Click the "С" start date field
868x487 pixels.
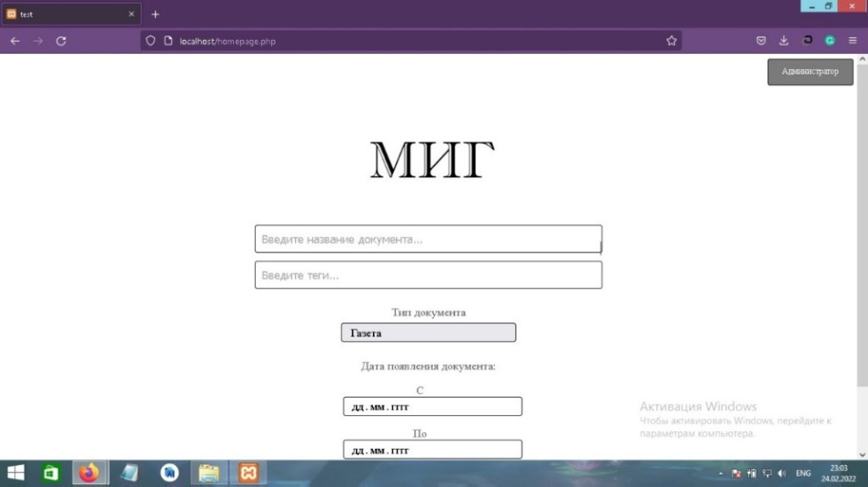click(x=432, y=406)
